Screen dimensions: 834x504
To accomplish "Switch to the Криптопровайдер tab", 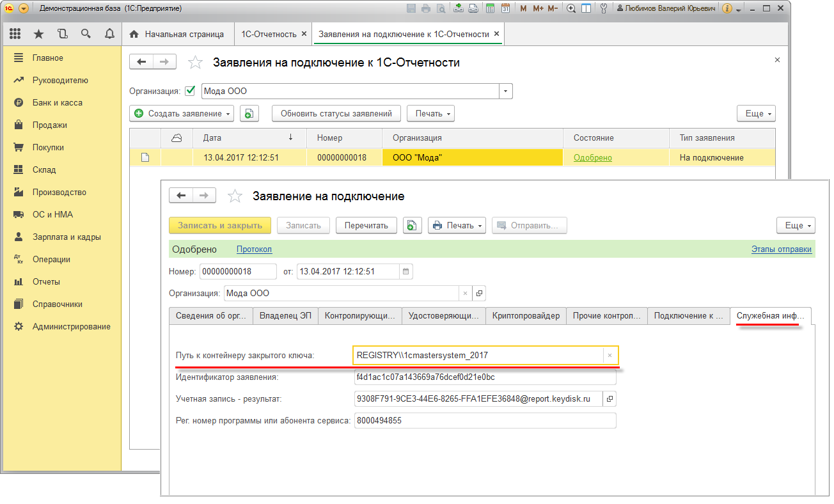I will [526, 316].
